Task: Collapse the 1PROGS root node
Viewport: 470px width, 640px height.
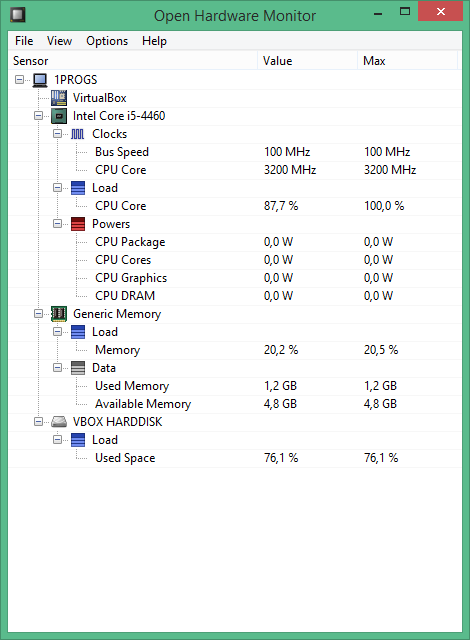Action: [x=19, y=80]
